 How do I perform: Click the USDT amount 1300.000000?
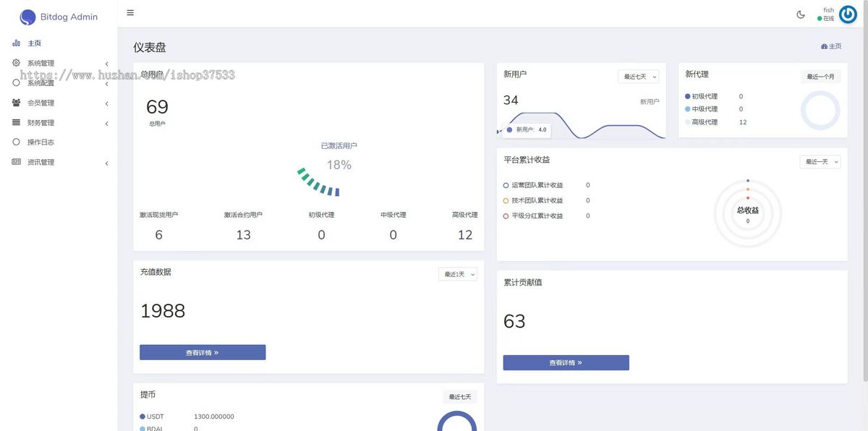click(214, 417)
